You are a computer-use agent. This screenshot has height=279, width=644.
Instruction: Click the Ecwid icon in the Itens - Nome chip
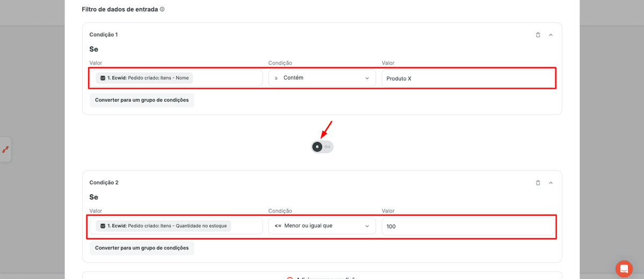[103, 78]
